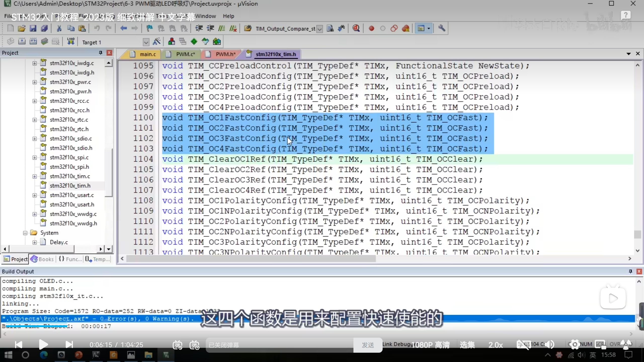Open Options for Target magic wand icon
Image resolution: width=644 pixels, height=362 pixels.
pyautogui.click(x=157, y=42)
